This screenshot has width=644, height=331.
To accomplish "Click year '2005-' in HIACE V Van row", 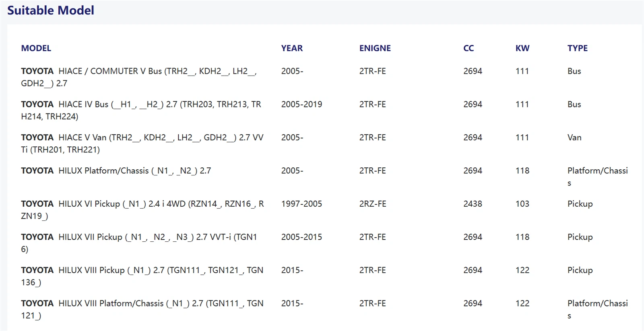I will click(x=292, y=138).
